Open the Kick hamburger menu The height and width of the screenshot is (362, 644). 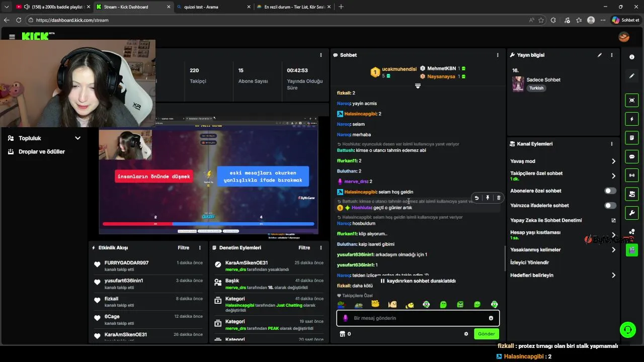tap(12, 37)
